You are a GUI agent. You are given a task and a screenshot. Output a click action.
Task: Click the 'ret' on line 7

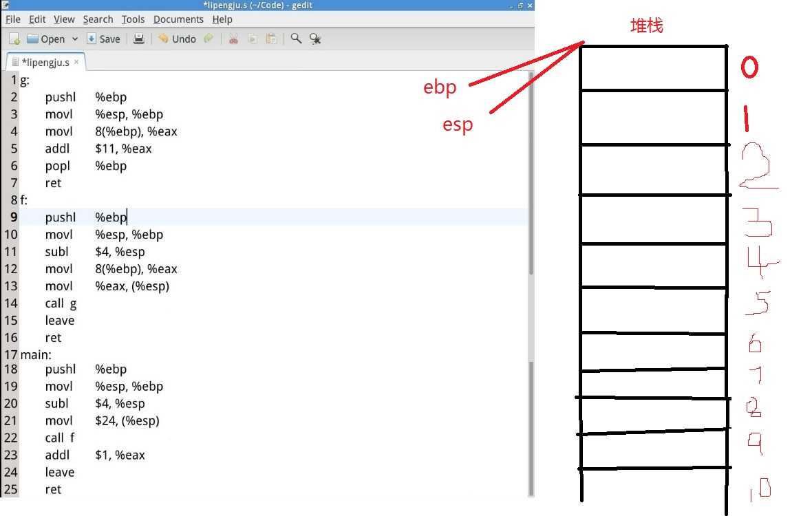coord(53,183)
